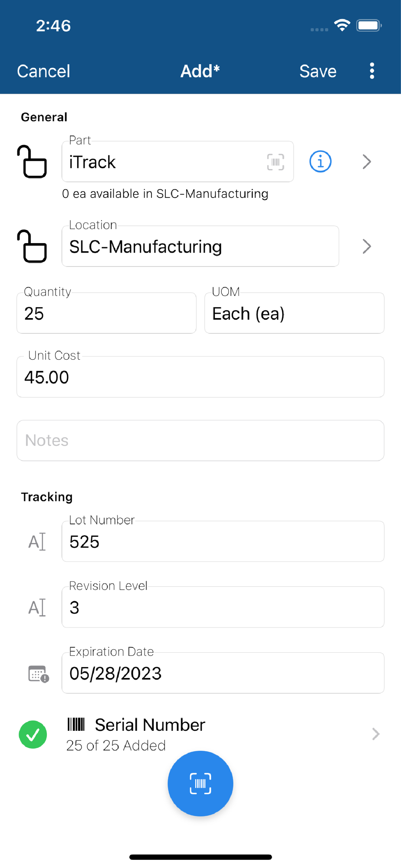
Task: Expand the Location selection chevron
Action: click(367, 247)
